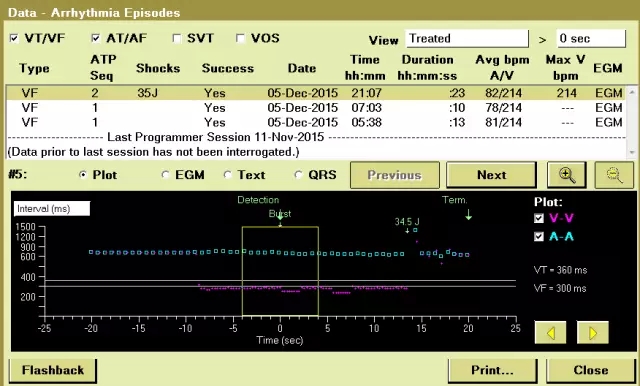The height and width of the screenshot is (386, 640).
Task: Click the zoom in magnifier icon
Action: (567, 175)
